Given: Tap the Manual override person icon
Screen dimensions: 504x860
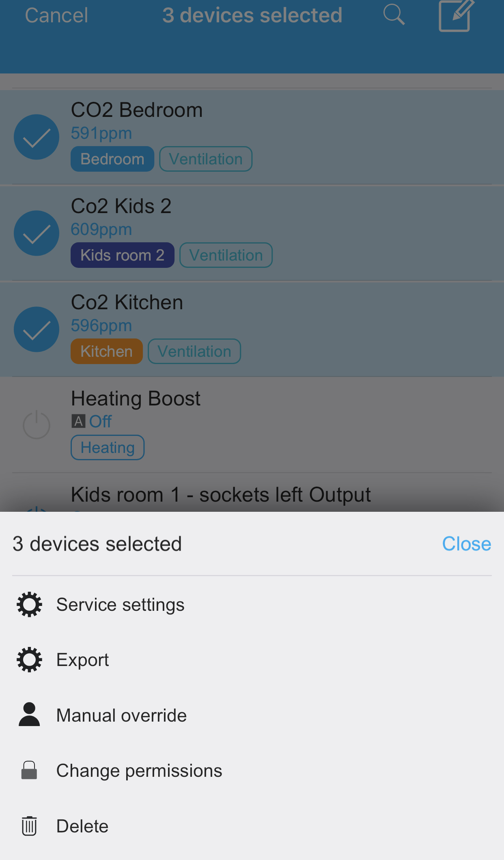Looking at the screenshot, I should coord(29,715).
